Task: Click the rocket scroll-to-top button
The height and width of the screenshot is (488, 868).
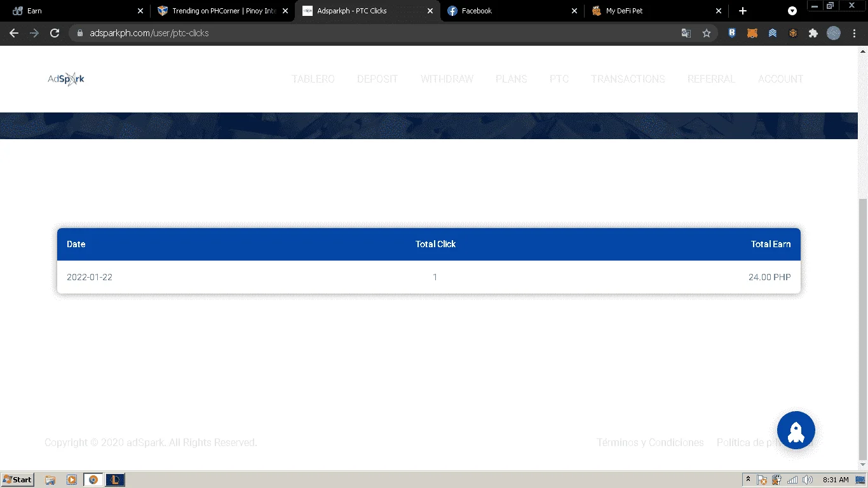Action: click(796, 430)
